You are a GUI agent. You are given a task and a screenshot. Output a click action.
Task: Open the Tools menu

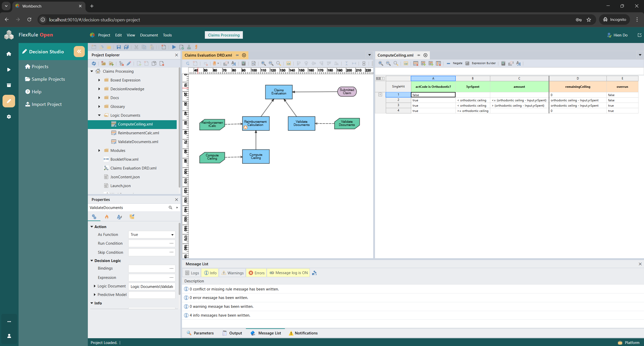click(x=167, y=35)
